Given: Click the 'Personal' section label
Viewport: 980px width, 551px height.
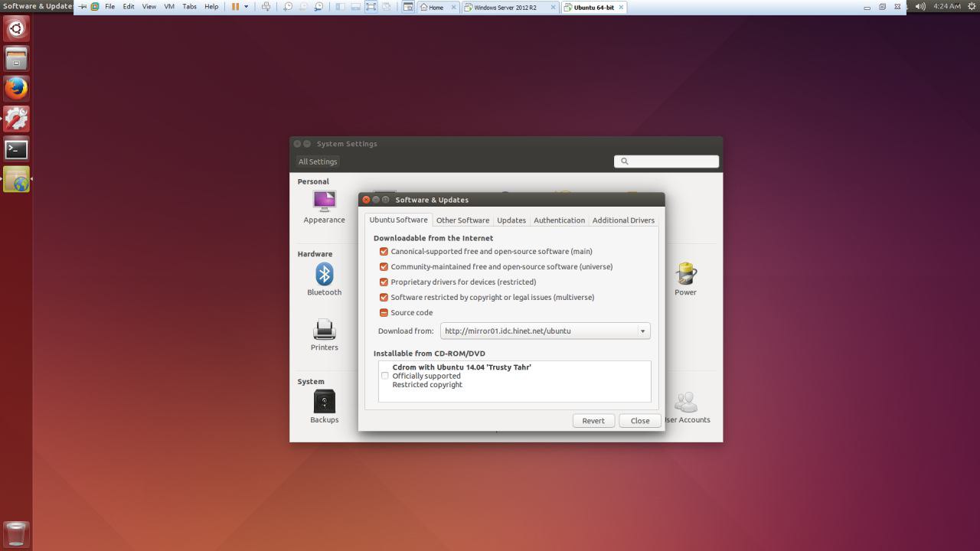Looking at the screenshot, I should pyautogui.click(x=313, y=181).
